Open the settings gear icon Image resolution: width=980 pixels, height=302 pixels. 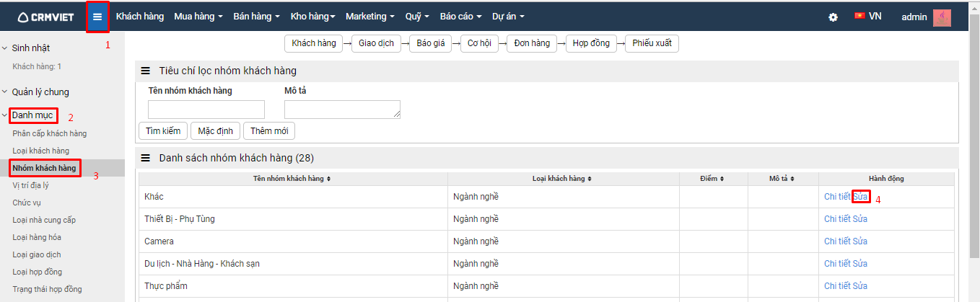coord(833,17)
